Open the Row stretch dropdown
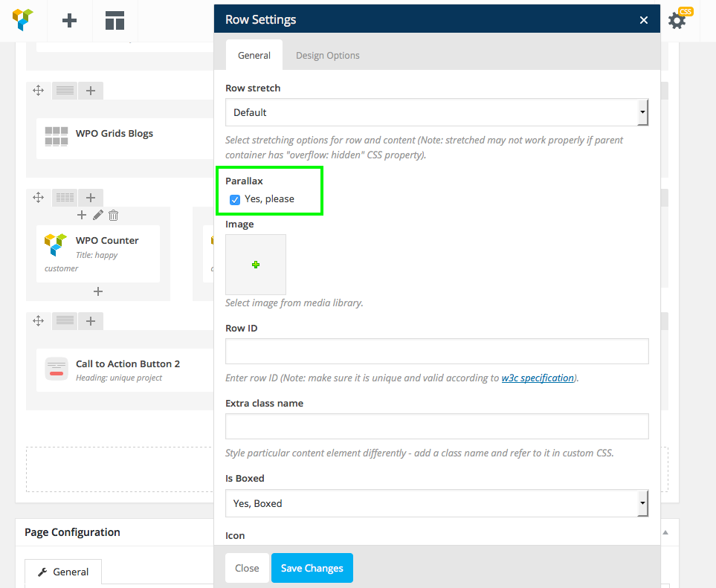 click(436, 113)
